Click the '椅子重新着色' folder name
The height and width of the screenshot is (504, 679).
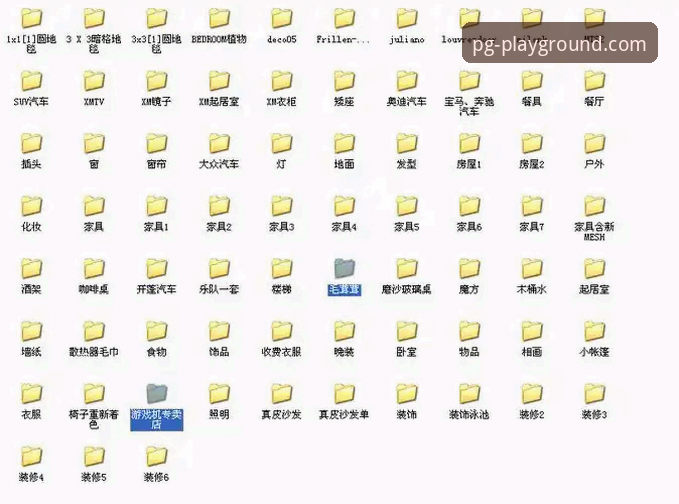(x=94, y=419)
